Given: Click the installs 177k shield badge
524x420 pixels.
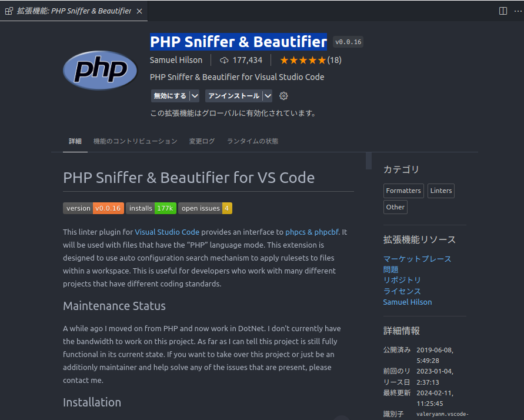Looking at the screenshot, I should 151,208.
